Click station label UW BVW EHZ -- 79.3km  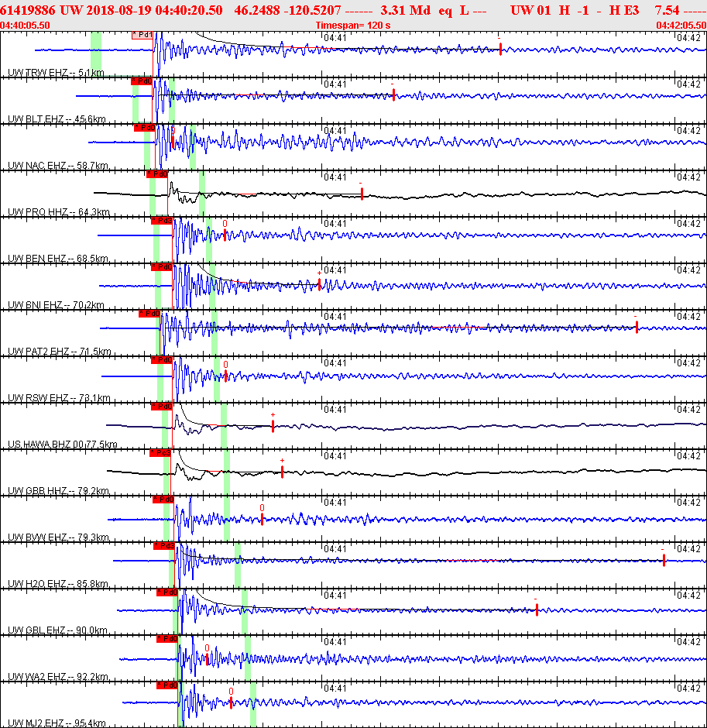59,537
